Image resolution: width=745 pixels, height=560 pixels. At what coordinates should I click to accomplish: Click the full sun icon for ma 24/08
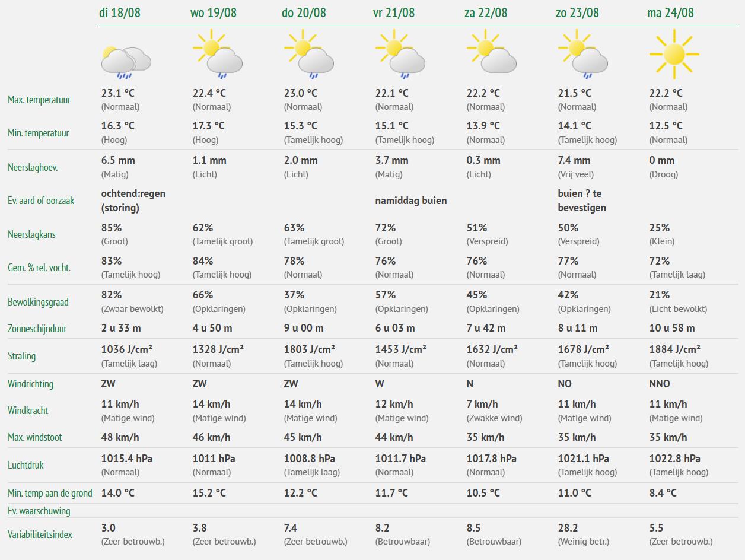coord(674,55)
